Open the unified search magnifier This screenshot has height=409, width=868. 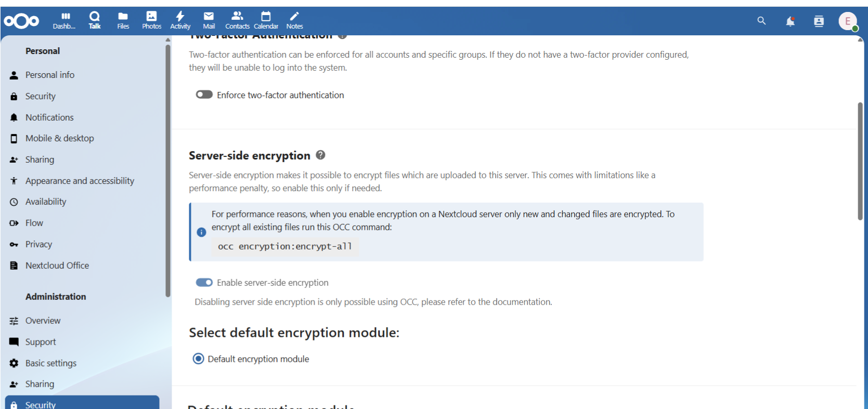[761, 21]
